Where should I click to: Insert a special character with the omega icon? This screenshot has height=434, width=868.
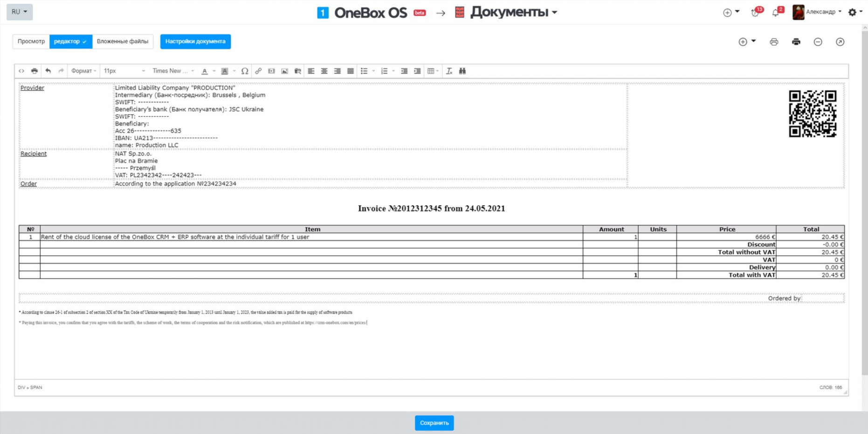244,71
